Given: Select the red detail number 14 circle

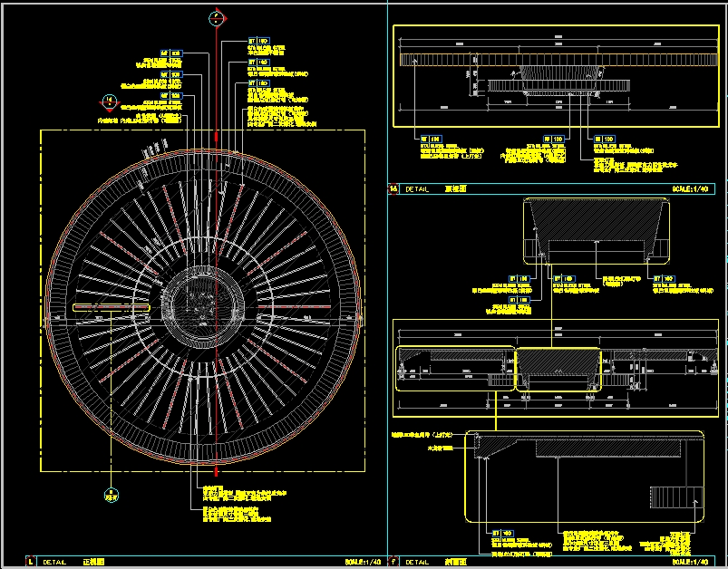Looking at the screenshot, I should pyautogui.click(x=393, y=189).
